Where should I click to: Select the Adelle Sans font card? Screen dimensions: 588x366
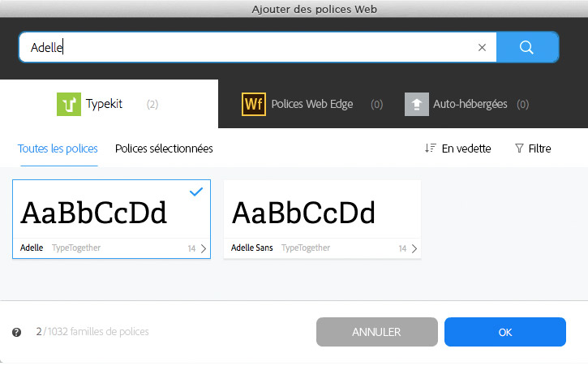[322, 214]
